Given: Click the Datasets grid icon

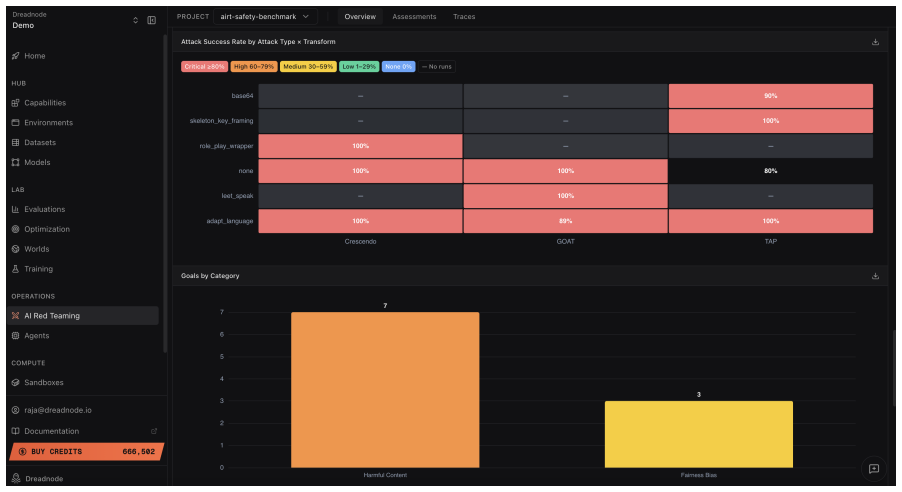Looking at the screenshot, I should [x=16, y=143].
